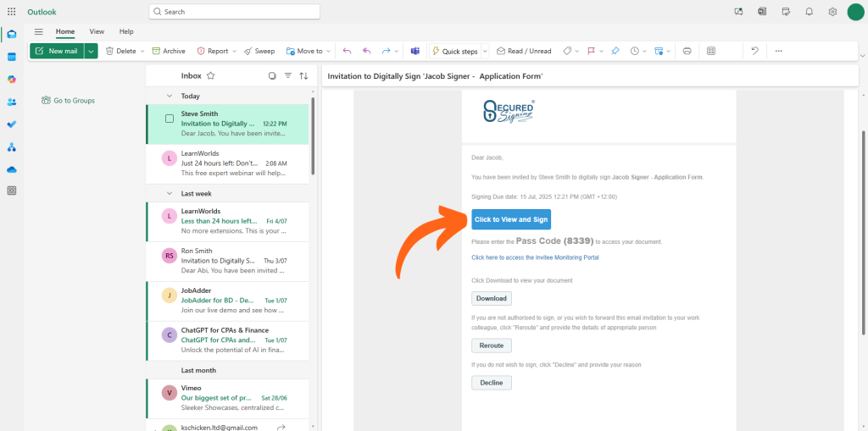This screenshot has width=868, height=431.
Task: Click the Snooze clock icon
Action: tap(634, 51)
